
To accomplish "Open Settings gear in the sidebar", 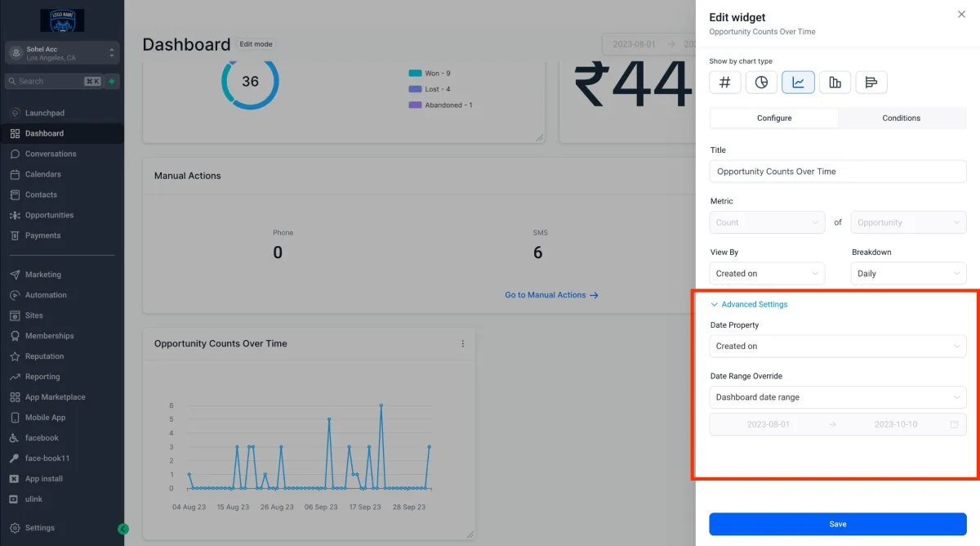I will (15, 528).
